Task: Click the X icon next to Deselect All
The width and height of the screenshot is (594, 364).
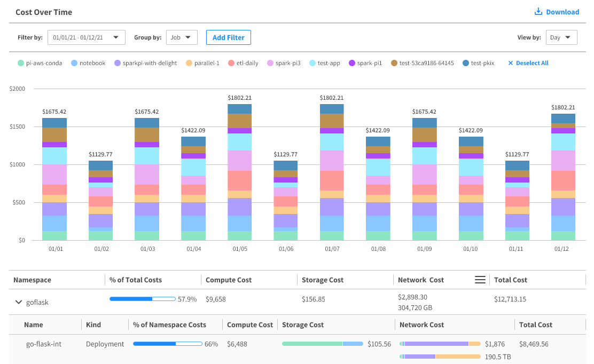Action: (510, 63)
